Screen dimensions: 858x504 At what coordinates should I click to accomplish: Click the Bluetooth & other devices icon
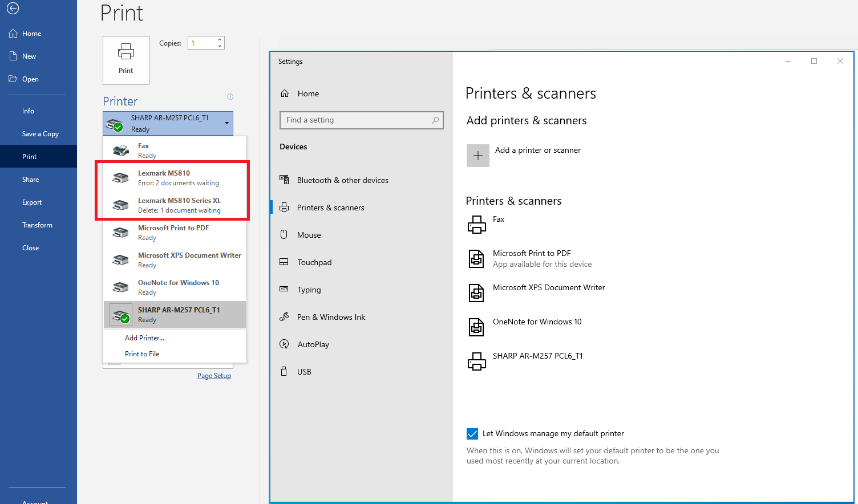tap(284, 180)
